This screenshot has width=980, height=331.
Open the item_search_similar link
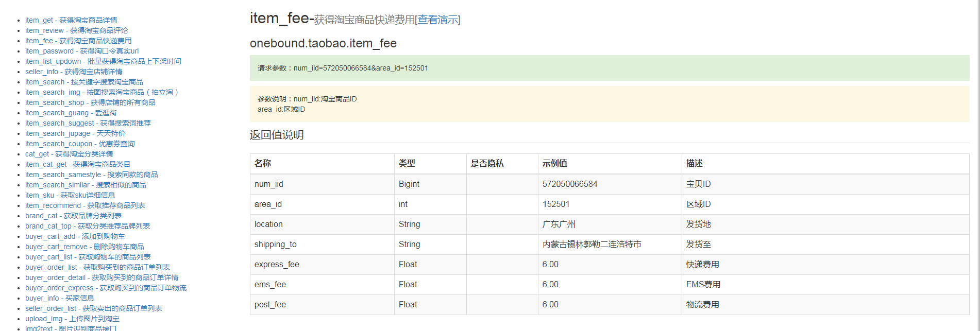[x=86, y=185]
